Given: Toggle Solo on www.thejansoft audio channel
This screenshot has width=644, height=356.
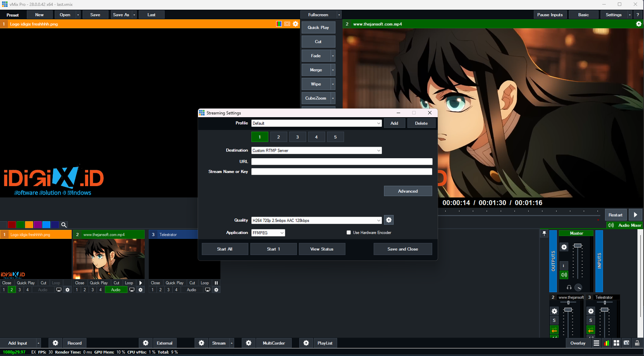Looking at the screenshot, I should point(554,321).
